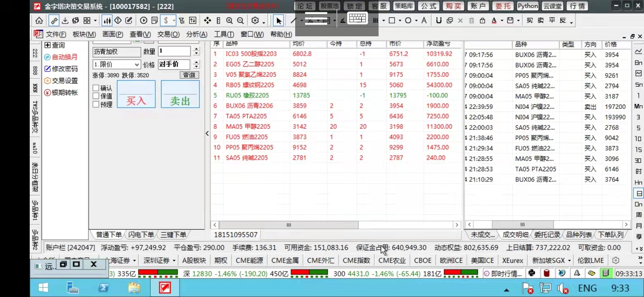Click the refresh sync icon
The width and height of the screenshot is (644, 297).
(x=76, y=21)
